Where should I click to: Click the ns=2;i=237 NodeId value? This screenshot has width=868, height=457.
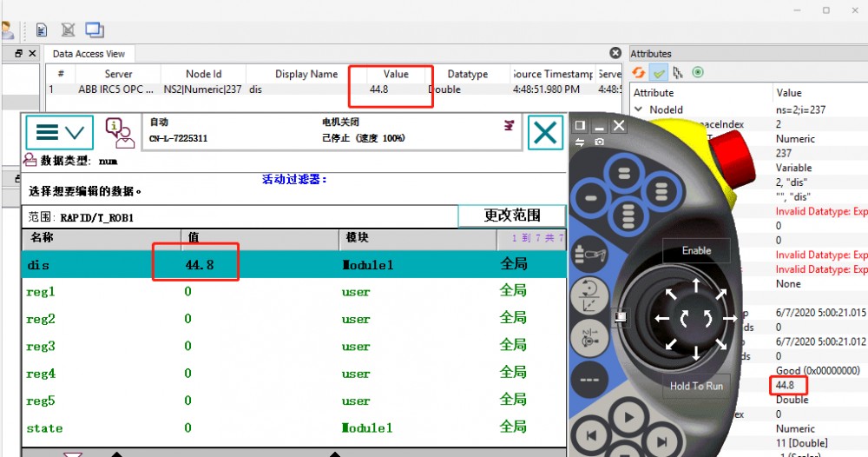pos(800,109)
